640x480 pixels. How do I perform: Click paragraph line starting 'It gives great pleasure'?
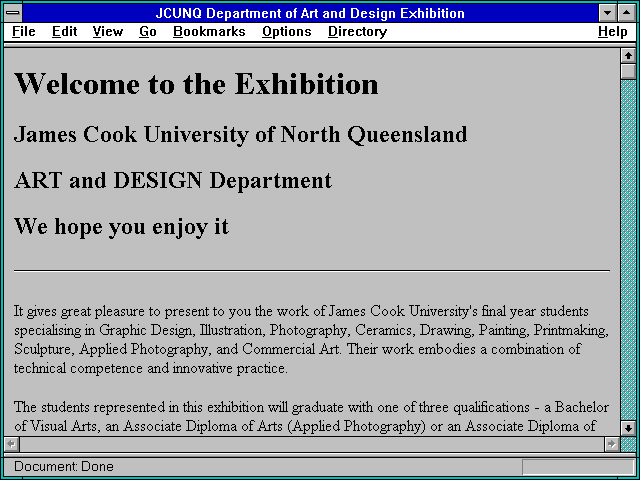click(301, 311)
